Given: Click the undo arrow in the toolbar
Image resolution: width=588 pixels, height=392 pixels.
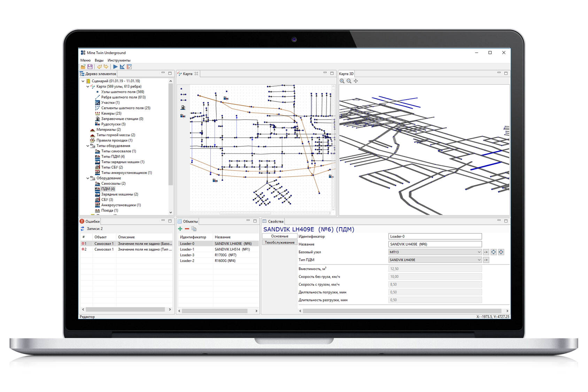Looking at the screenshot, I should point(99,67).
